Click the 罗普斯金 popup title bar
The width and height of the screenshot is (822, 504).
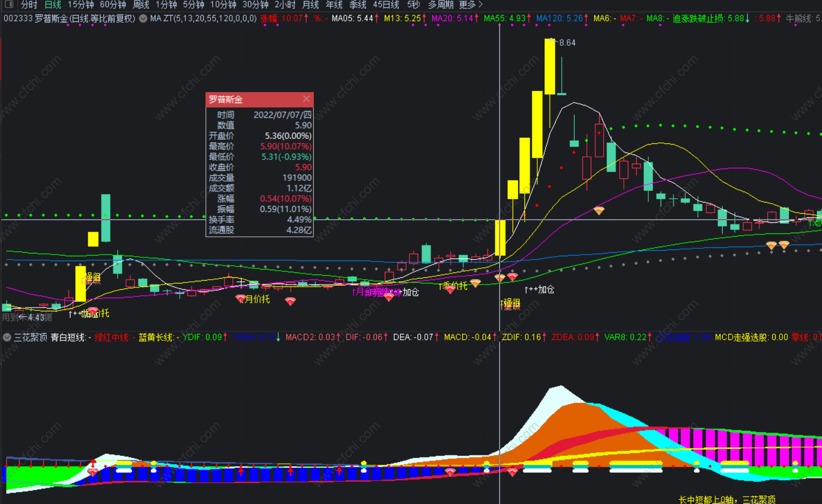pos(260,99)
